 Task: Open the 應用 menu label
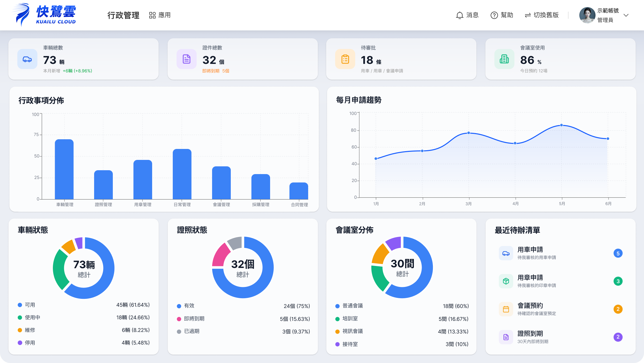click(164, 15)
